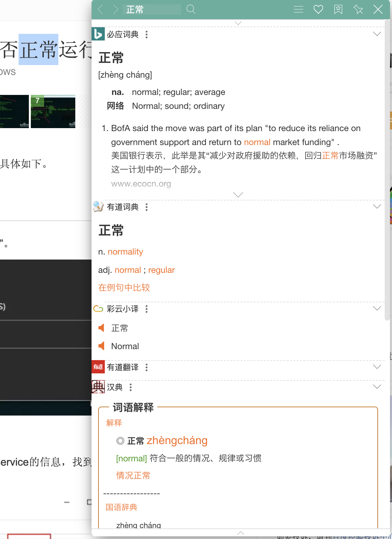Open options menu next to 必应词典
392x539 pixels.
[x=147, y=35]
